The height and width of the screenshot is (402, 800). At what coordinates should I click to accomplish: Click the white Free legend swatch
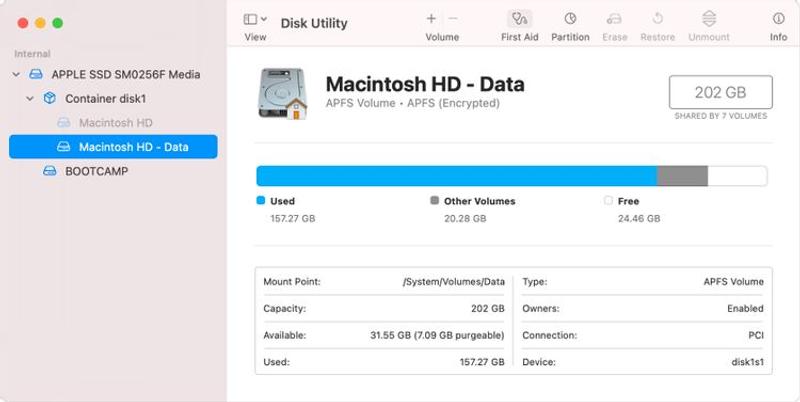(608, 200)
